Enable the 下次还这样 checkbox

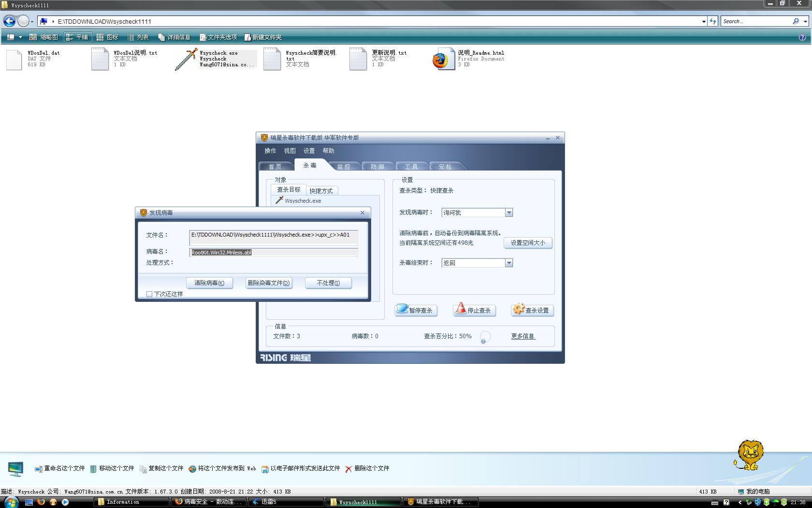click(x=149, y=294)
